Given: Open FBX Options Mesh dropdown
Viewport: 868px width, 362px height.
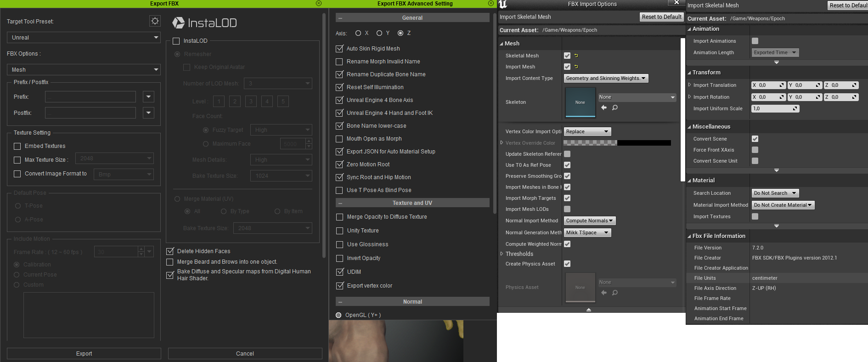Looking at the screenshot, I should (84, 70).
